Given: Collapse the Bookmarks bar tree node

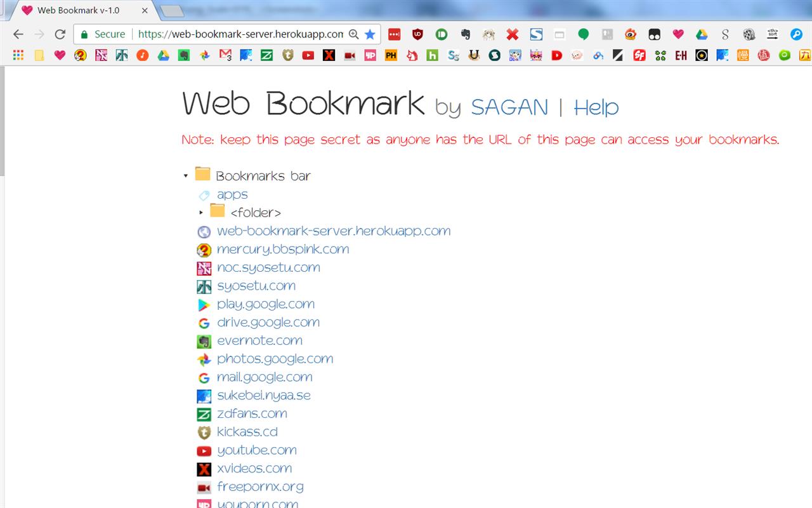Looking at the screenshot, I should [186, 176].
